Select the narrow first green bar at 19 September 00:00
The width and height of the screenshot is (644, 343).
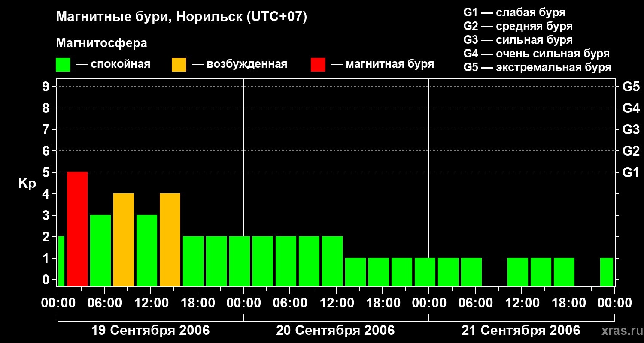point(61,262)
